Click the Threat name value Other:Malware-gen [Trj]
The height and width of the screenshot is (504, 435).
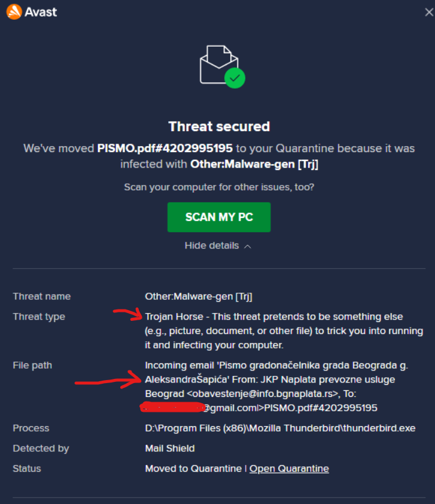click(x=199, y=296)
